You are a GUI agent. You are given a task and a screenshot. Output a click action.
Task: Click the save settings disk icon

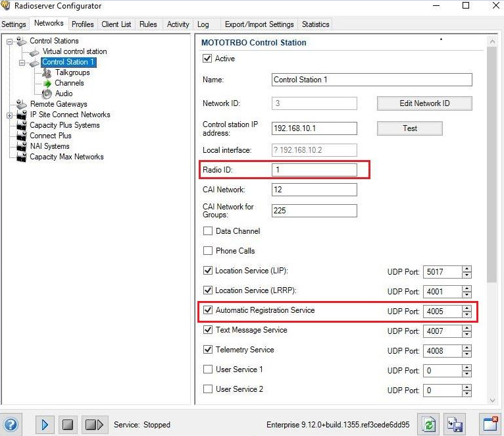(455, 425)
